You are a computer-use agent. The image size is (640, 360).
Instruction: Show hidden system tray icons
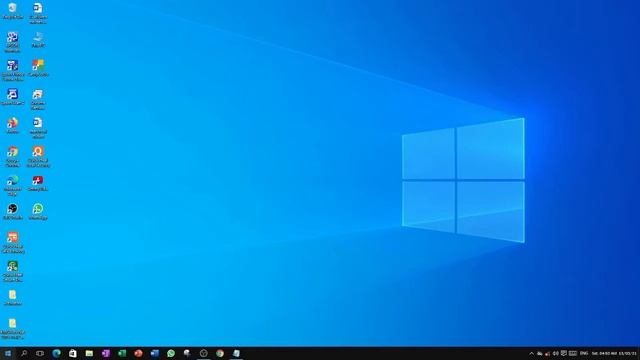coord(531,353)
